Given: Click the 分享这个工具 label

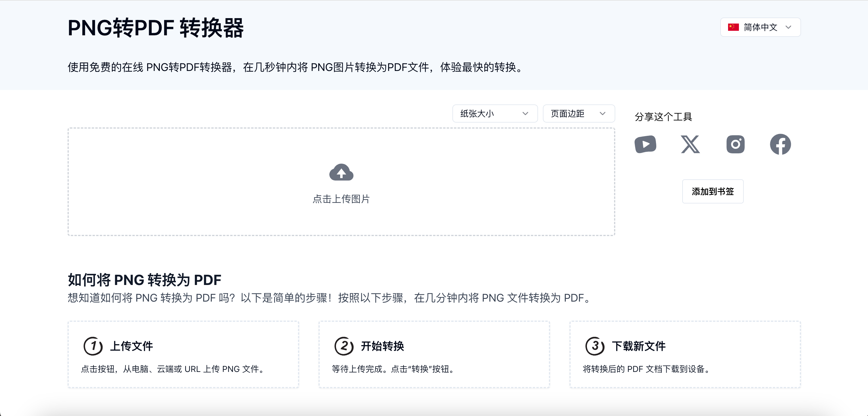Looking at the screenshot, I should [663, 117].
